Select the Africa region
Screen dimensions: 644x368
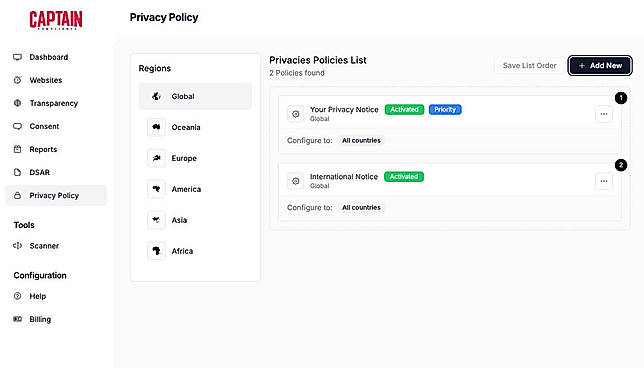[x=195, y=251]
